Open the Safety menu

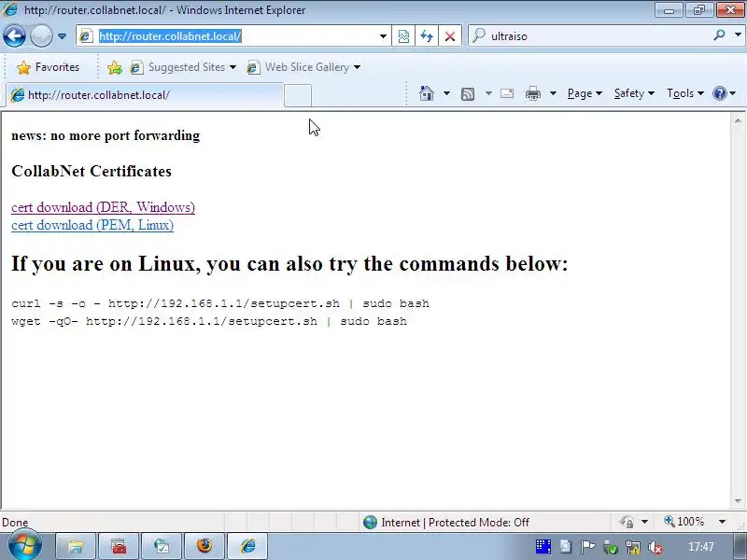pos(634,93)
